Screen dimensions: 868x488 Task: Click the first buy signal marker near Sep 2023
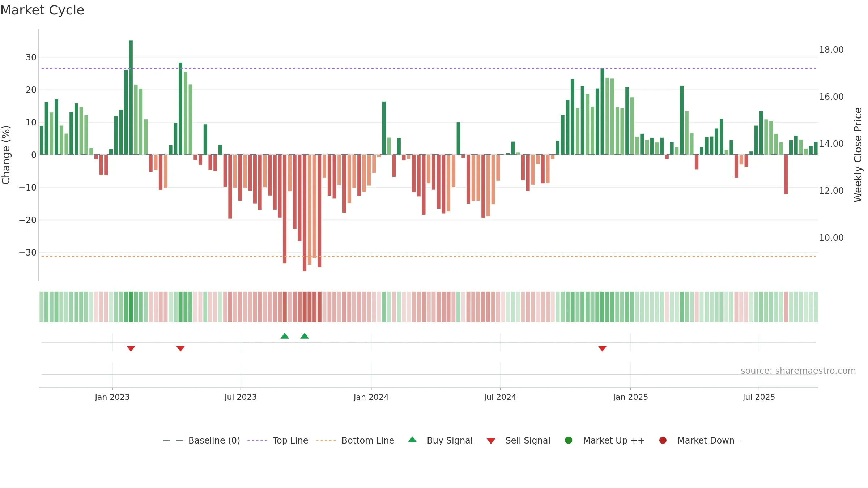pyautogui.click(x=285, y=336)
